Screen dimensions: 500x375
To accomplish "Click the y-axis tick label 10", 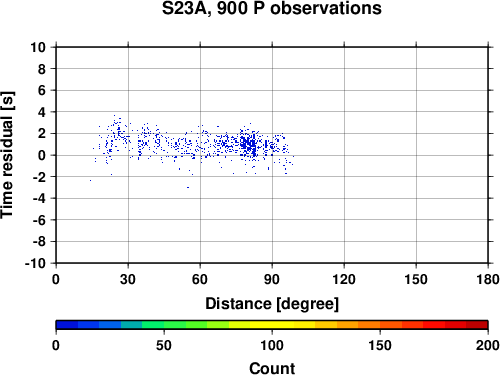I will [x=38, y=47].
